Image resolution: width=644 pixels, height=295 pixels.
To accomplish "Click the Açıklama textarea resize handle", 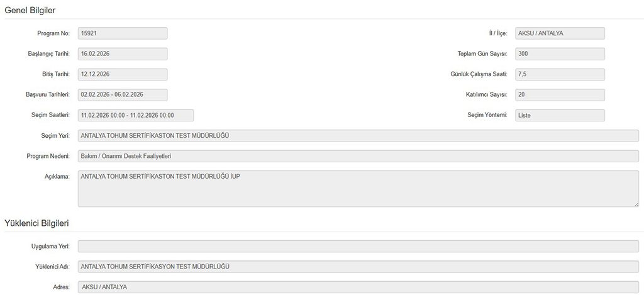I will [636, 204].
